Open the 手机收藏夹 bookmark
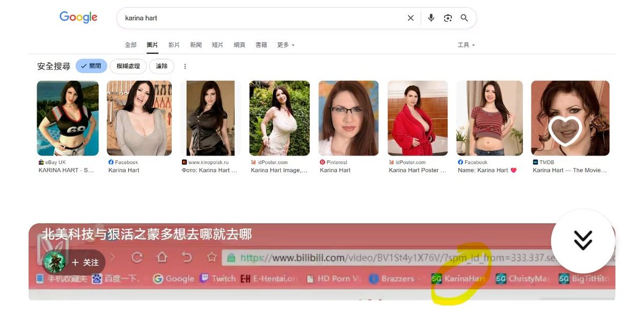This screenshot has height=324, width=644. (x=61, y=278)
